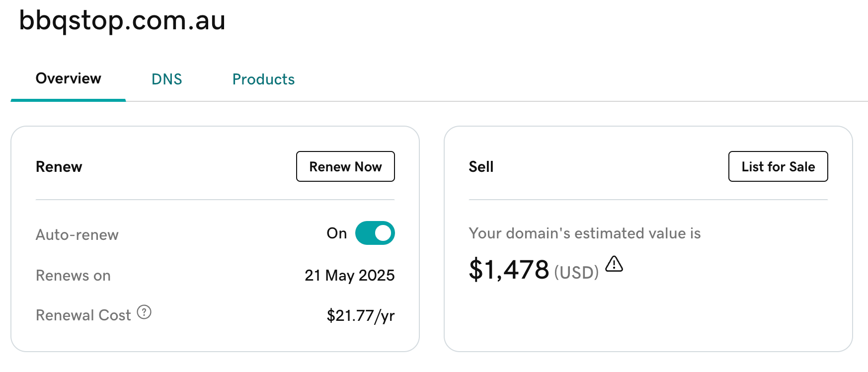Click the List for Sale button
868x372 pixels.
pos(778,167)
